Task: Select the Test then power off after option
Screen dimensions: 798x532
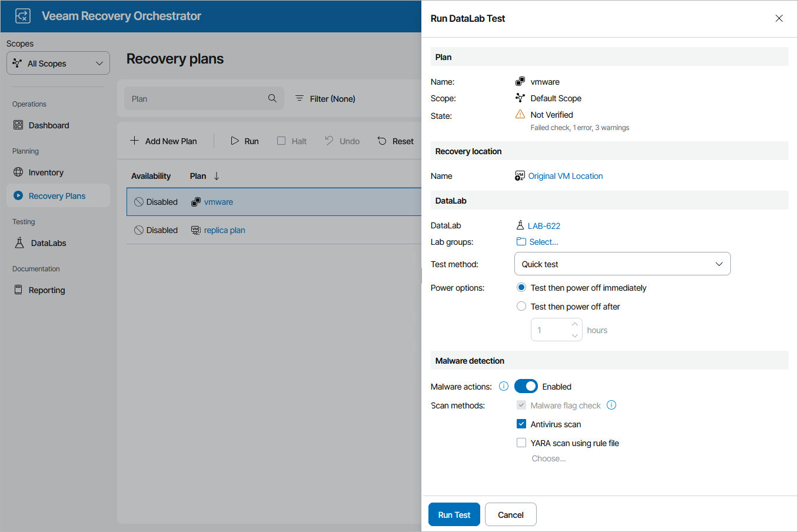Action: tap(521, 306)
